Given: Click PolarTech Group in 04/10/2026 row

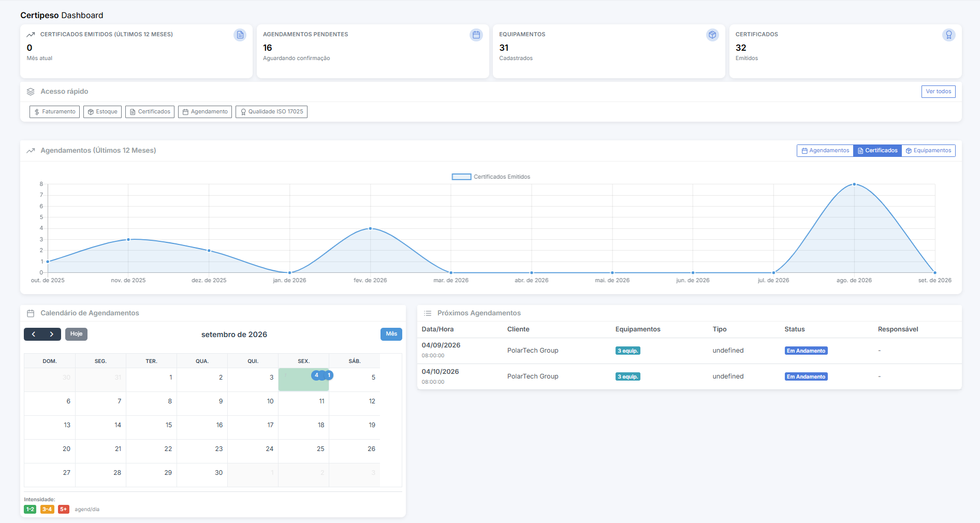Looking at the screenshot, I should tap(533, 376).
